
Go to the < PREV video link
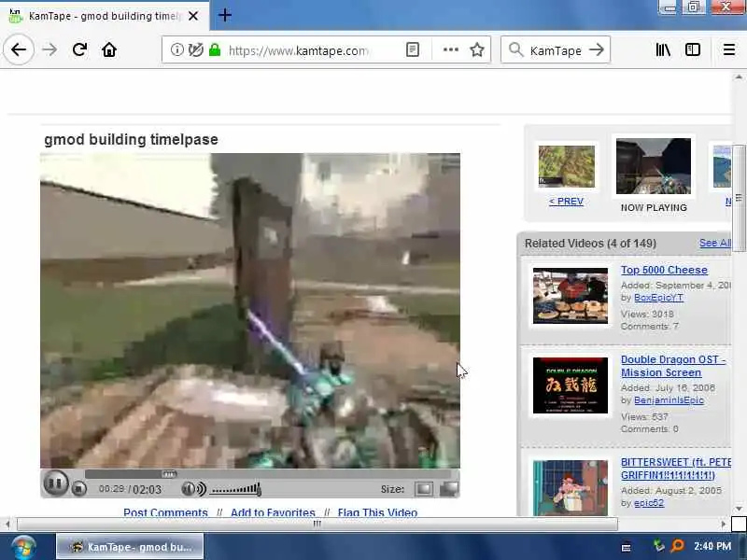pyautogui.click(x=566, y=202)
